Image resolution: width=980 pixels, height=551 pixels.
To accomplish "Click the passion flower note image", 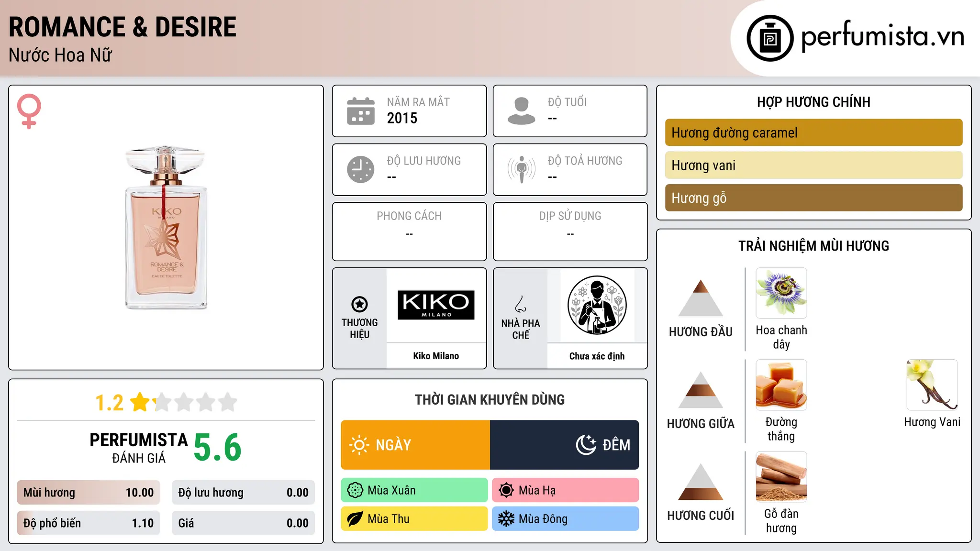I will coord(781,293).
